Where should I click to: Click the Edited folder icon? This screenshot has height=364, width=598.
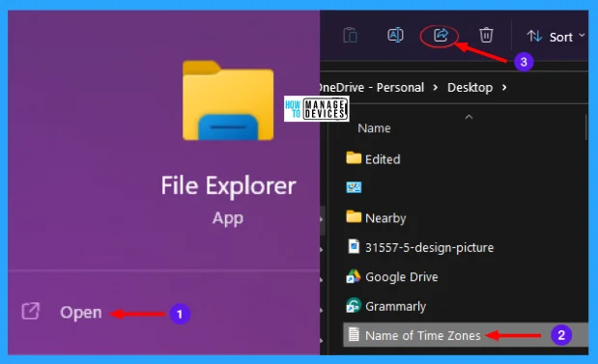354,157
